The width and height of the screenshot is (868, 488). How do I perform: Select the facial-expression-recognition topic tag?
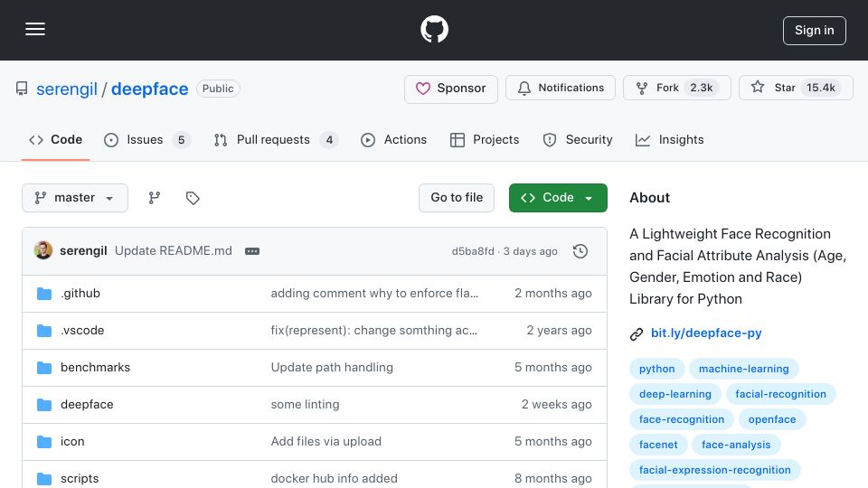(x=714, y=470)
